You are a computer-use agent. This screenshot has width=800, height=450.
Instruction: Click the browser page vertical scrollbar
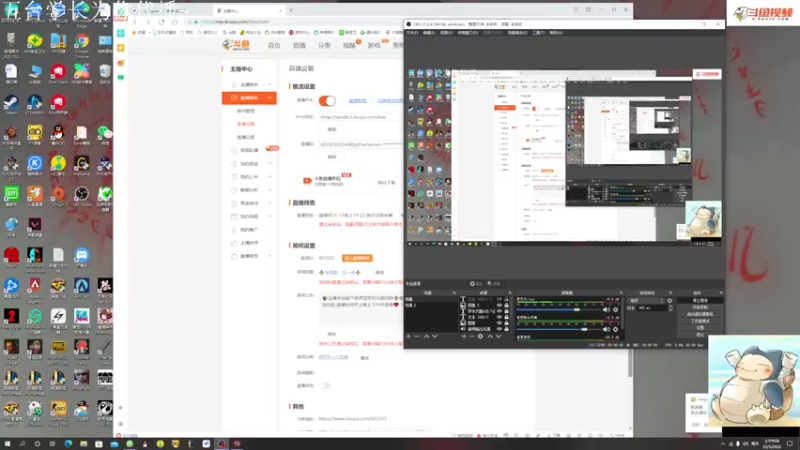pos(631,362)
